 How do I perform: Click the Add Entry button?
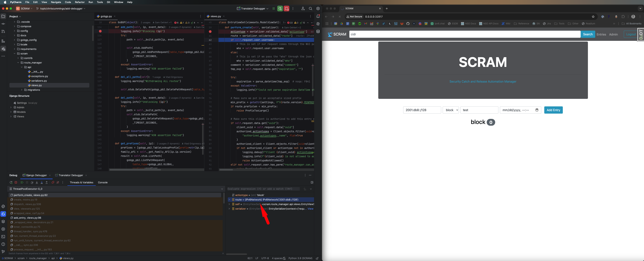[553, 110]
